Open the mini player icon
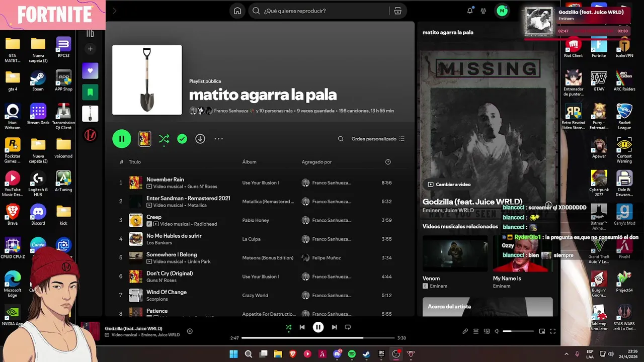 [542, 331]
